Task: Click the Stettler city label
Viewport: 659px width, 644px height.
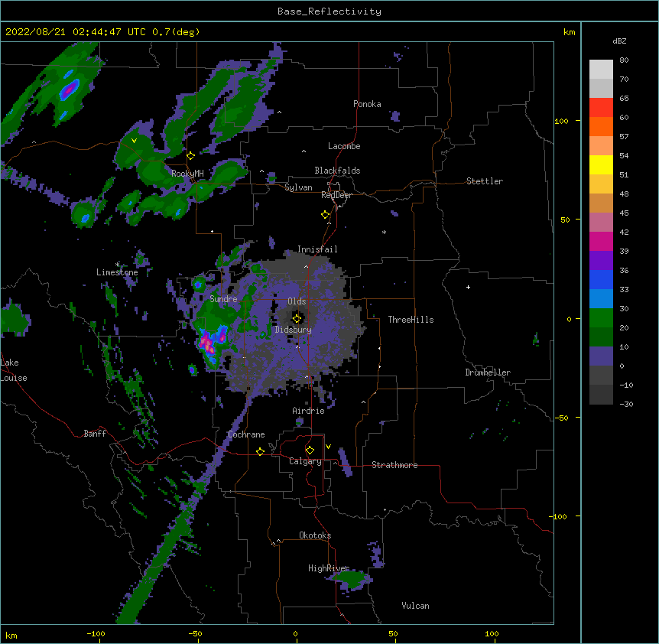Action: click(485, 181)
